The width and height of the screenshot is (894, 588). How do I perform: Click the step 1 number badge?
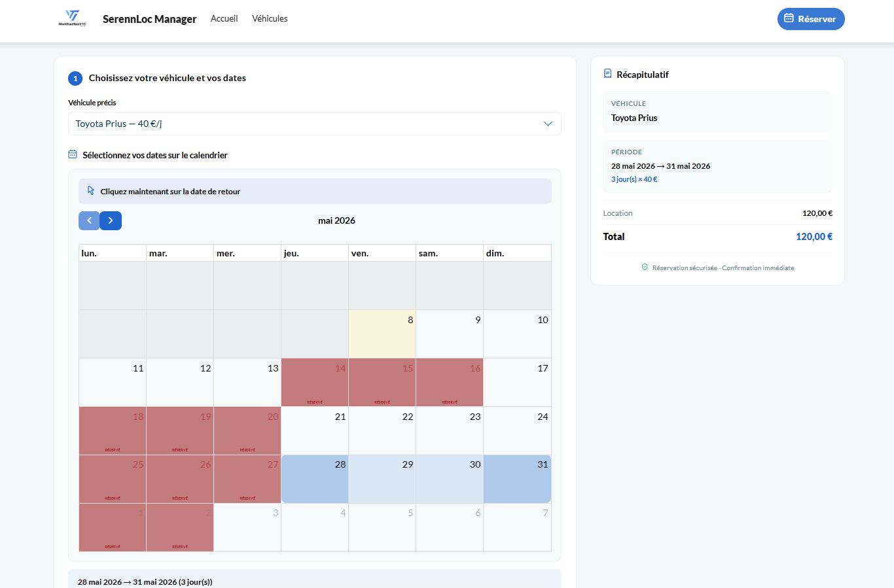pos(75,78)
